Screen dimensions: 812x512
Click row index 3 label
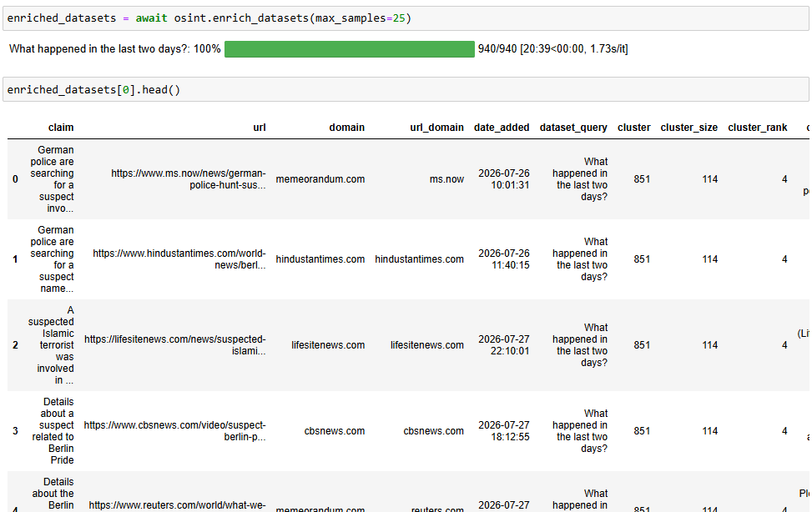[x=16, y=431]
